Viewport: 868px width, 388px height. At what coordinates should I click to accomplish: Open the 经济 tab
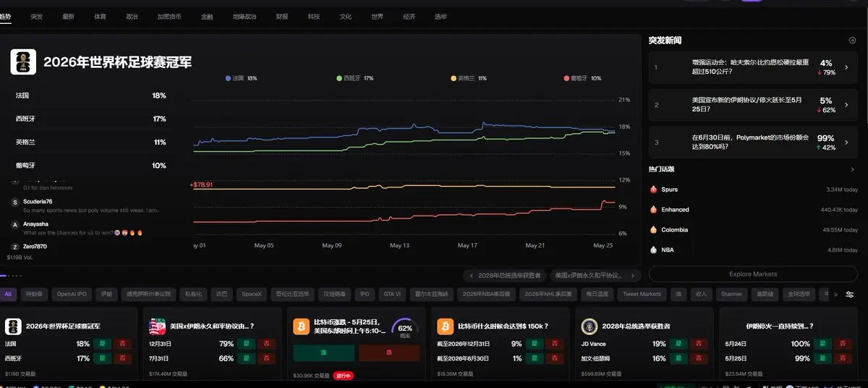pos(409,16)
